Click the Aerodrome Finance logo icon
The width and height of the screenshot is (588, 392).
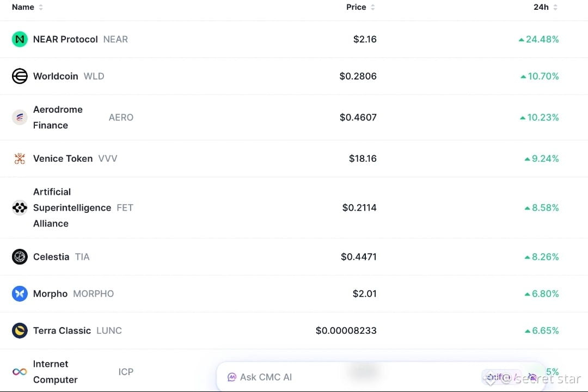tap(20, 118)
